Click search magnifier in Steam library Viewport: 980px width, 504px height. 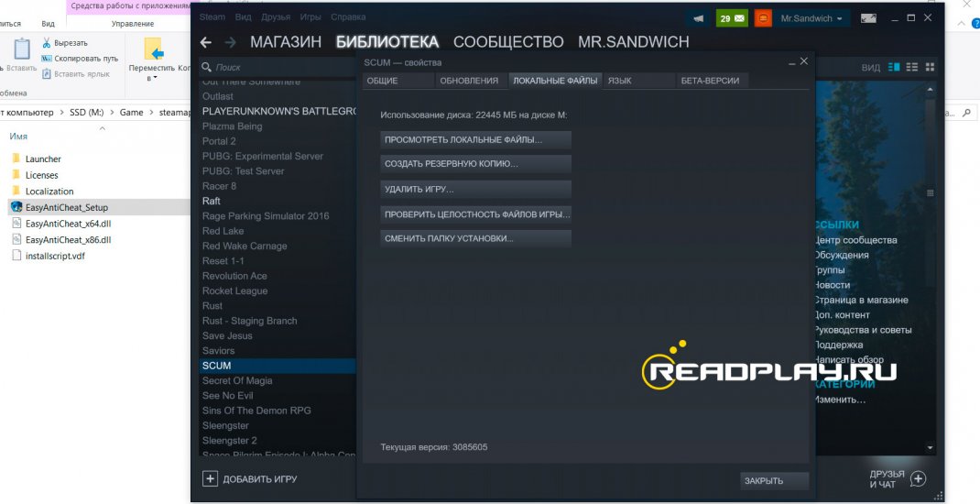point(207,67)
